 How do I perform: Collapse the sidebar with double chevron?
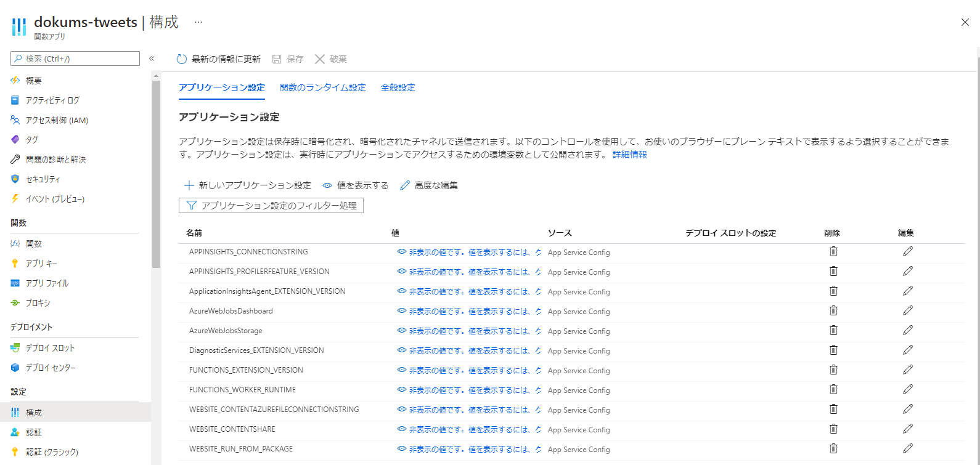coord(152,59)
